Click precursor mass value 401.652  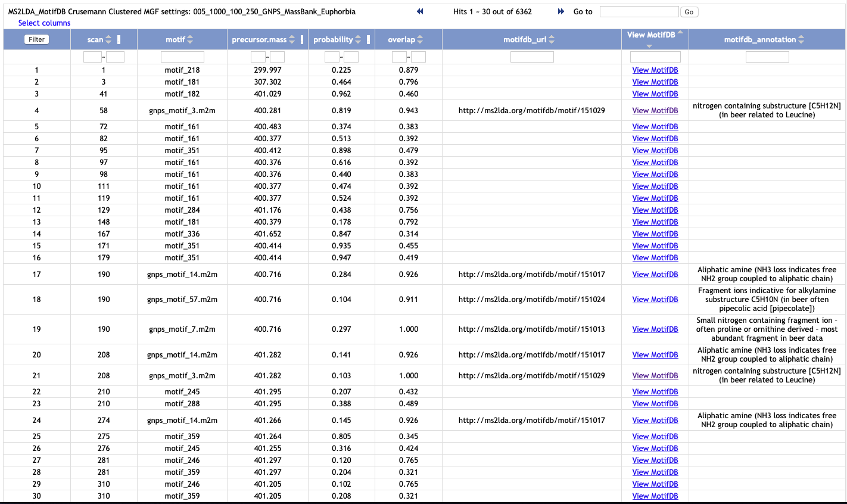(267, 234)
